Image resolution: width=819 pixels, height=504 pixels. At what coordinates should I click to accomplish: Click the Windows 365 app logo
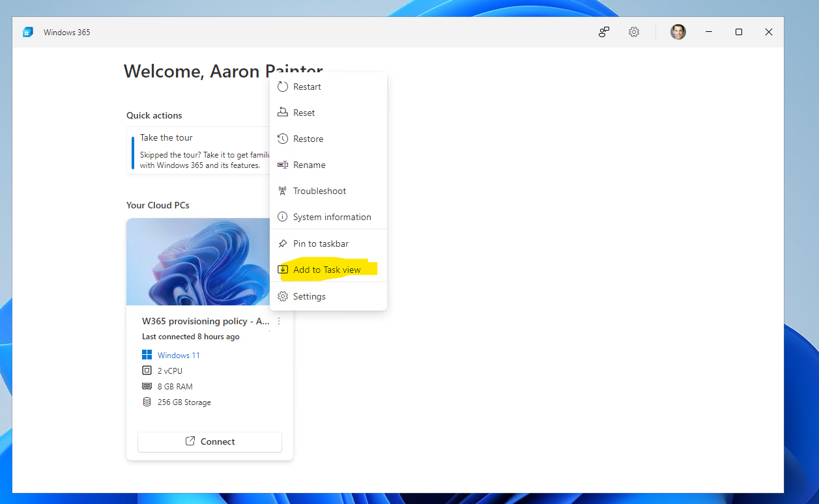pos(28,32)
